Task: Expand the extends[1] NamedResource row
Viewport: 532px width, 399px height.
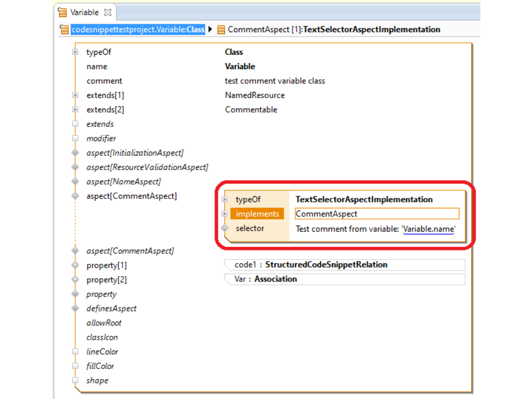Action: 75,95
